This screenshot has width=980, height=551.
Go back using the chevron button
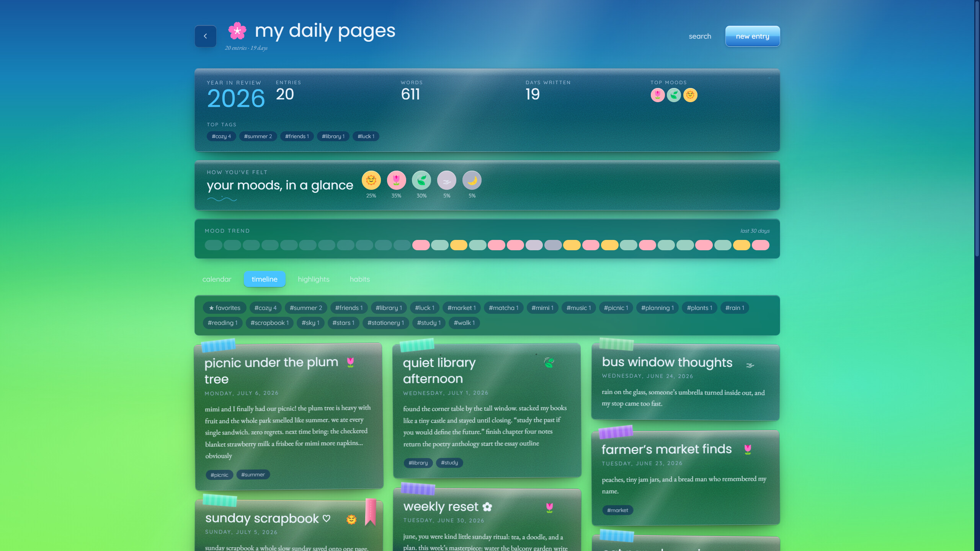[x=205, y=36]
